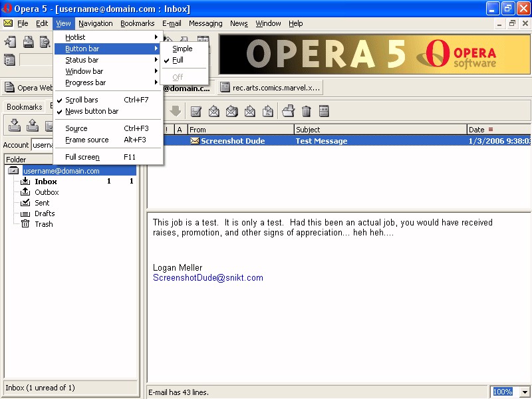Open the Messaging menu

click(205, 23)
